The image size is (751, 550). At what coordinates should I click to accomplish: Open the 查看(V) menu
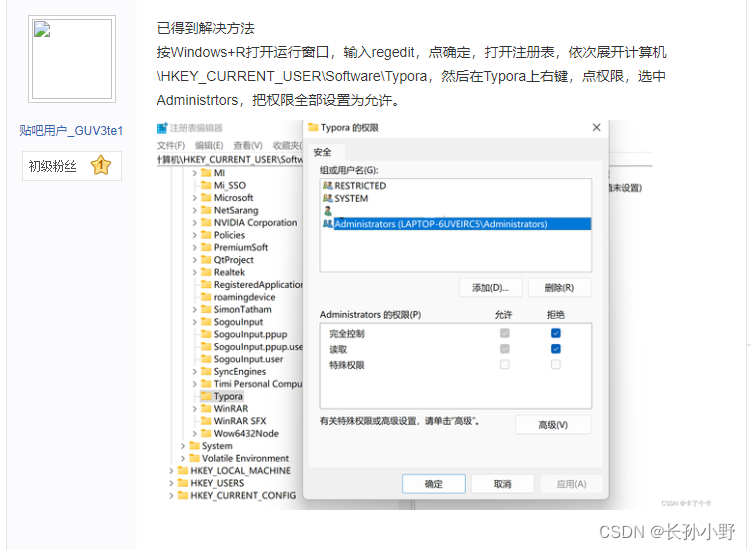pyautogui.click(x=248, y=145)
